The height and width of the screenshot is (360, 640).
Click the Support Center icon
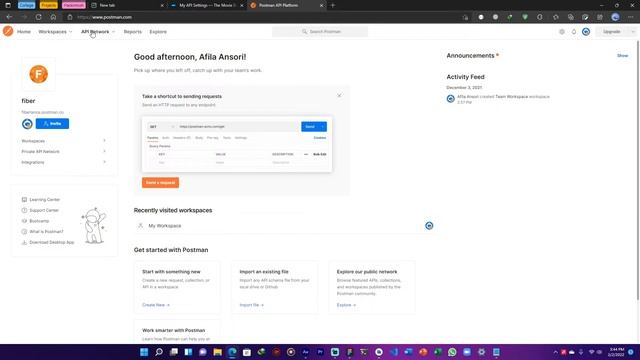pyautogui.click(x=24, y=210)
